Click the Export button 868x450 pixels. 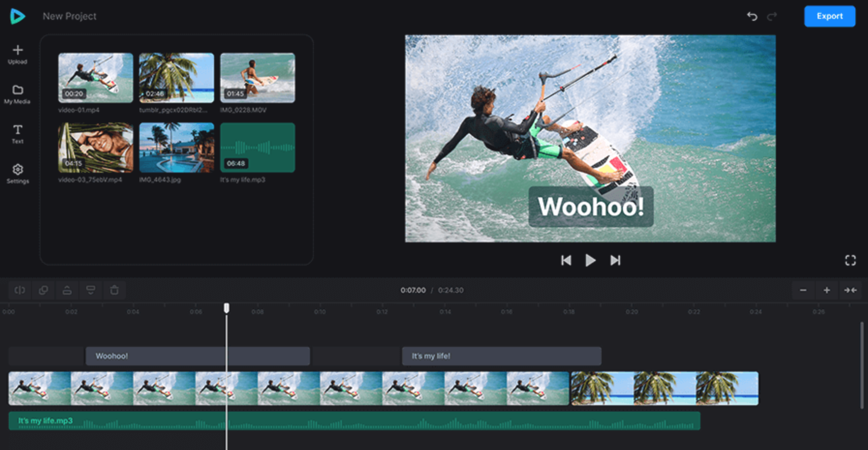(x=829, y=16)
